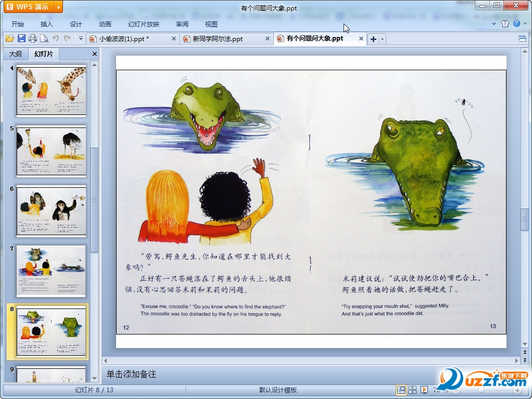
Task: Open the 审阅 menu tab
Action: (x=182, y=24)
